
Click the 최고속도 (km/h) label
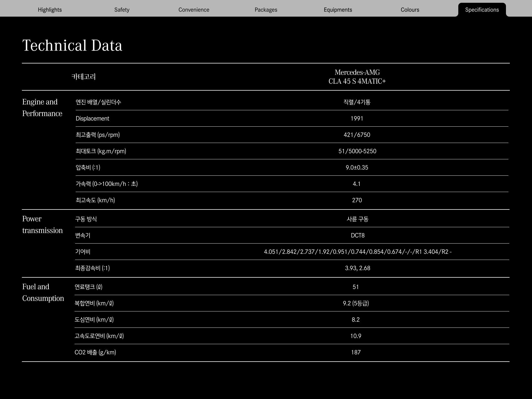(x=95, y=200)
